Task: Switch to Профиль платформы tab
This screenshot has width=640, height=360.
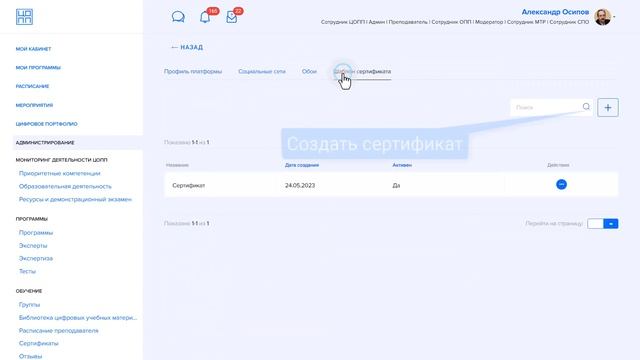Action: [193, 71]
